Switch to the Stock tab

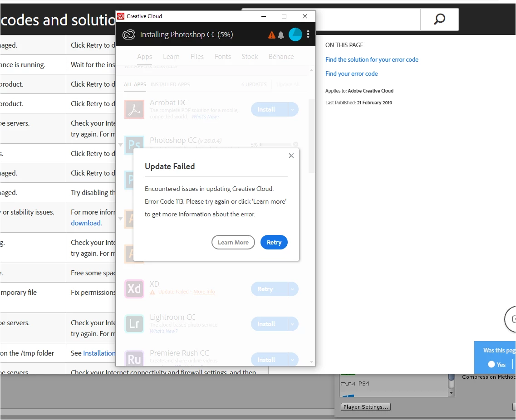[x=250, y=57]
